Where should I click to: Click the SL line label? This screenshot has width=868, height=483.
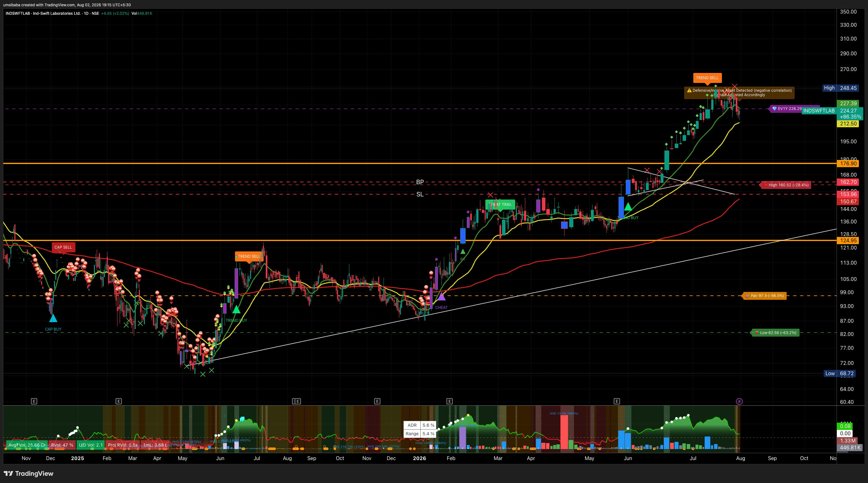click(x=420, y=195)
